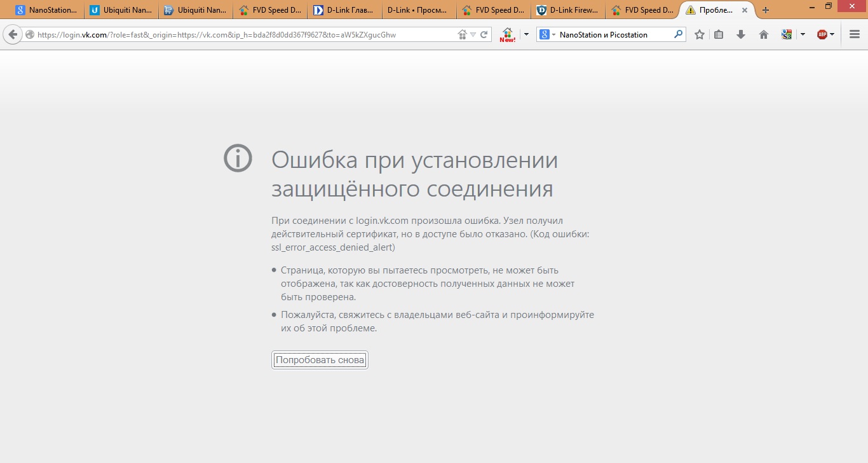Show the bookmarks list icon
The height and width of the screenshot is (463, 868).
(719, 35)
